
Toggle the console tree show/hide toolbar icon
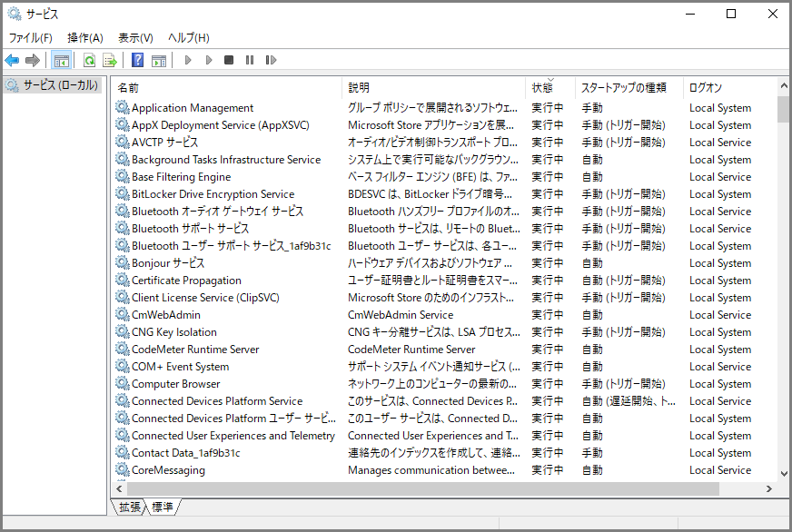[x=62, y=61]
